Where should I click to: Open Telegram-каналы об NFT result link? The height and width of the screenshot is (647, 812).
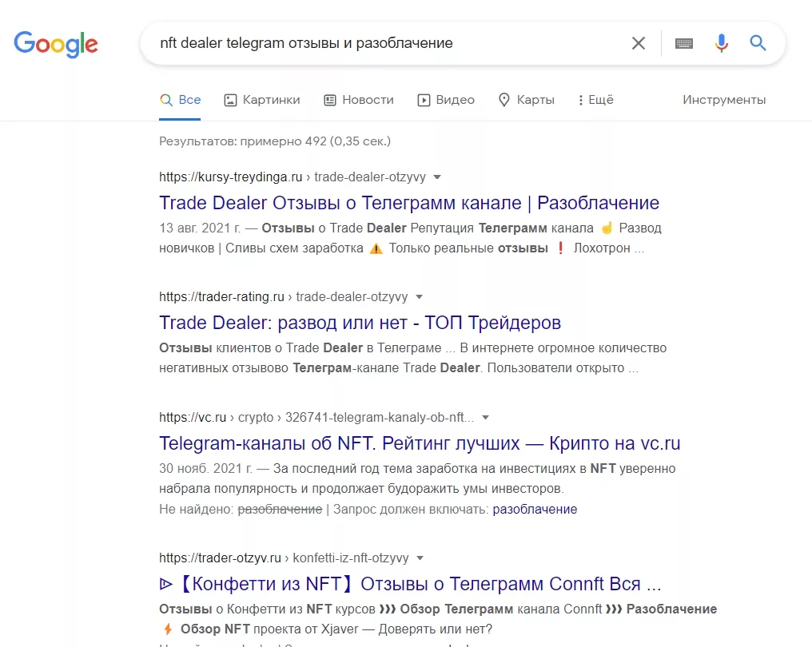coord(420,443)
